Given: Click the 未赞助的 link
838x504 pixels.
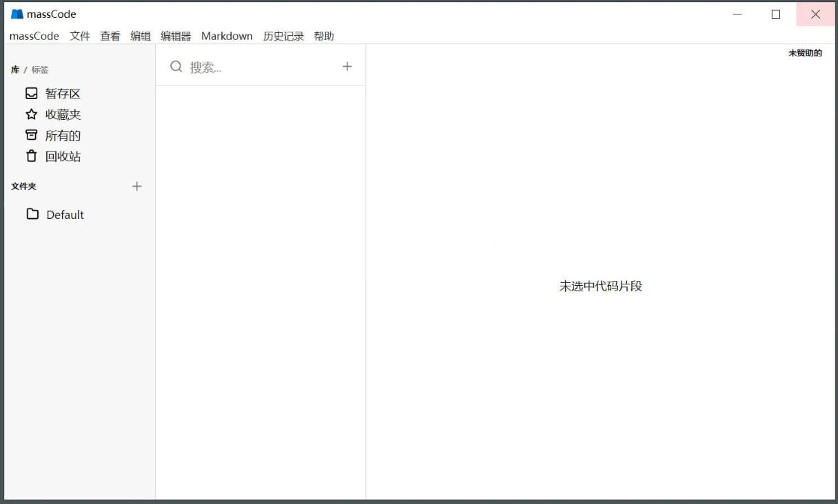Looking at the screenshot, I should tap(805, 53).
